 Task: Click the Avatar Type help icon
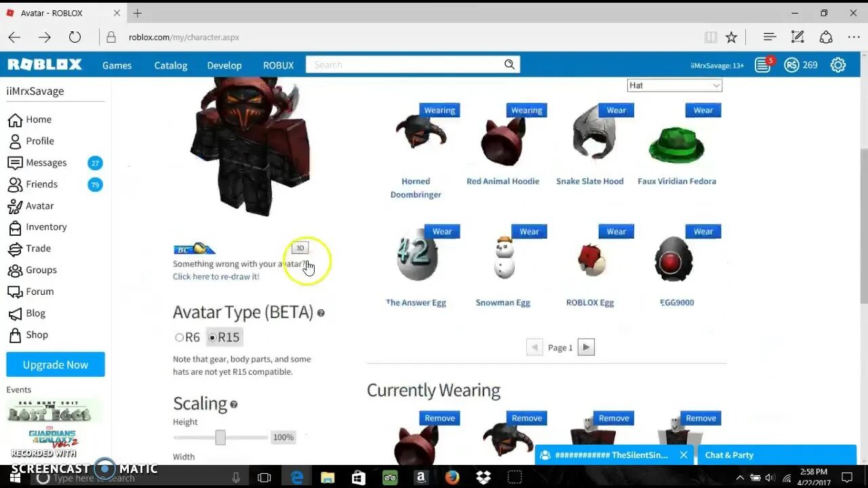click(x=321, y=313)
